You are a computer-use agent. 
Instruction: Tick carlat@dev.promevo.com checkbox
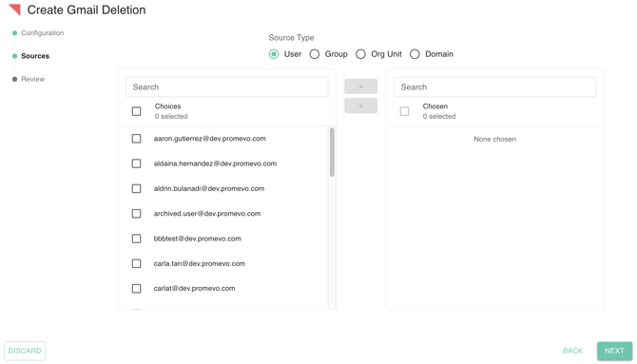[x=137, y=289]
